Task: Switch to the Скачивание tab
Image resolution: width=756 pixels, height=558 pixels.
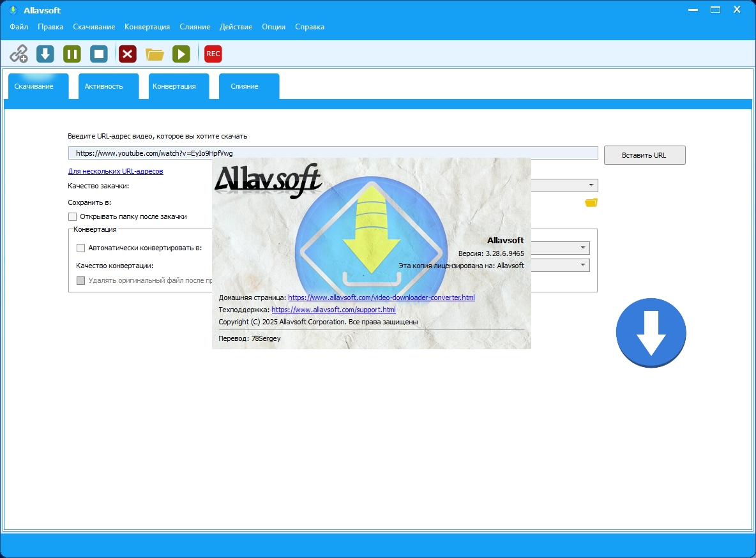Action: (38, 86)
